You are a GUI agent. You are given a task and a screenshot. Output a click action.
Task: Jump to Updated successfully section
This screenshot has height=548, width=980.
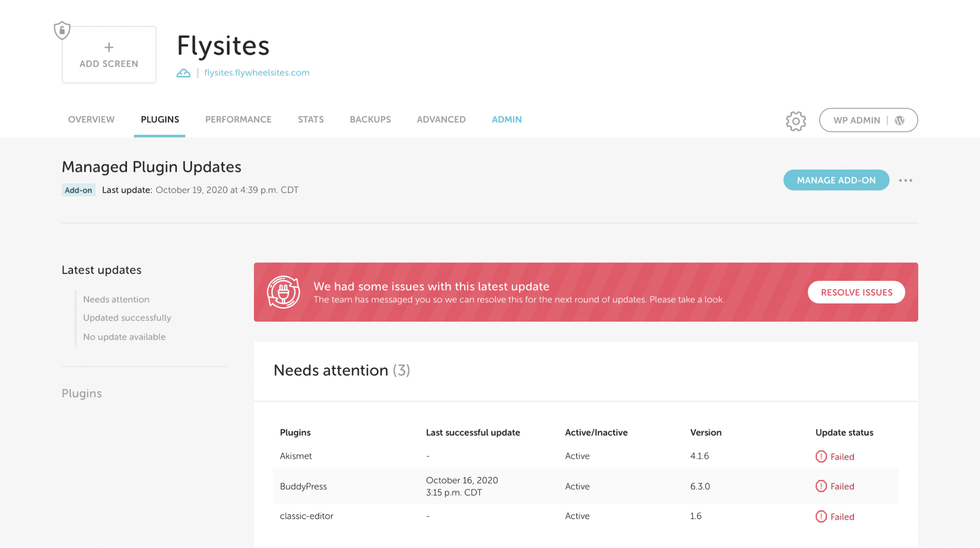[x=127, y=318]
